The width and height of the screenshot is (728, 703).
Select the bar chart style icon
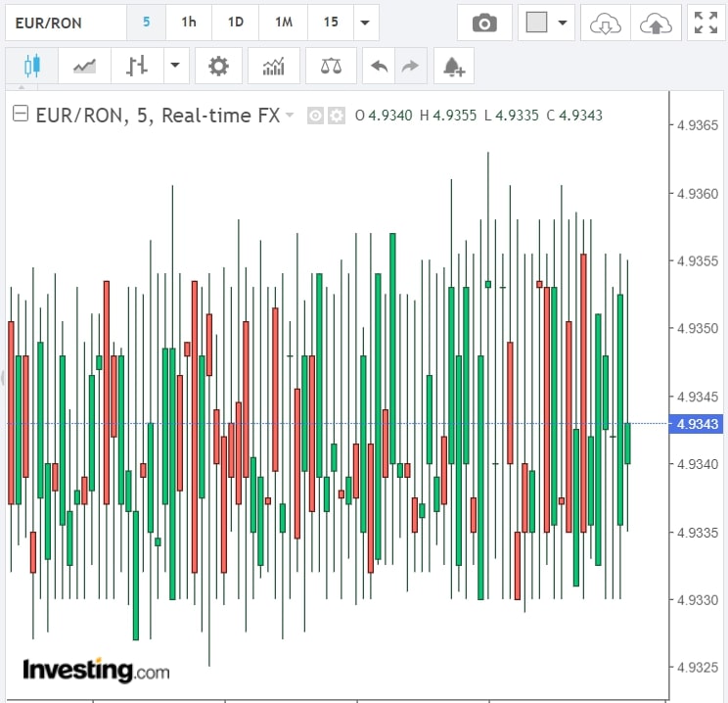click(137, 67)
